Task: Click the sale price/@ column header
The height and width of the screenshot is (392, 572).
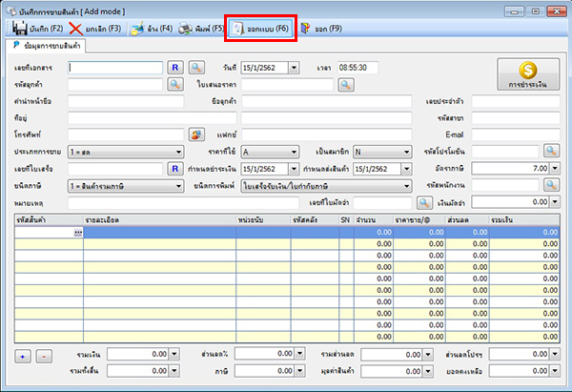Action: 419,220
